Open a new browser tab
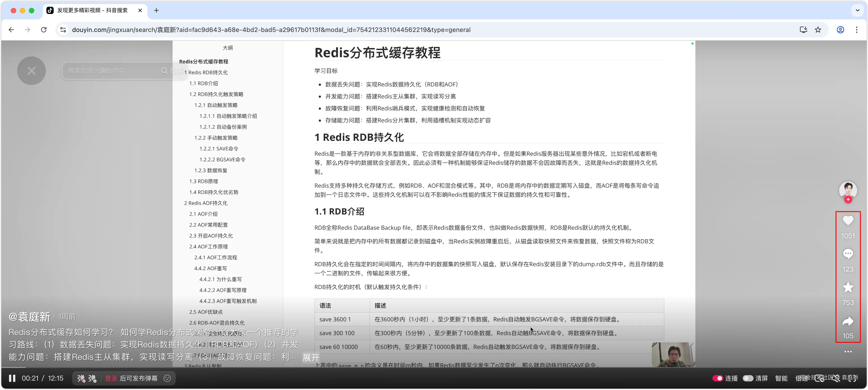Image resolution: width=868 pixels, height=390 pixels. click(156, 10)
